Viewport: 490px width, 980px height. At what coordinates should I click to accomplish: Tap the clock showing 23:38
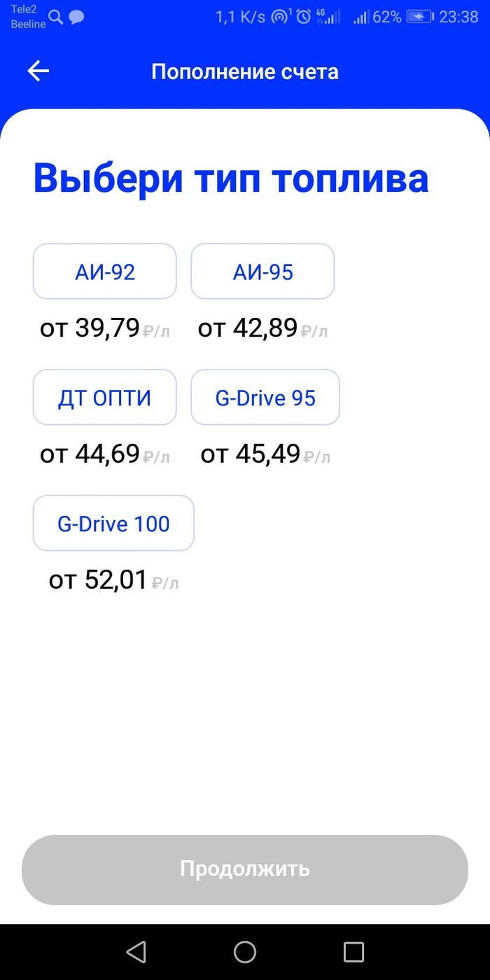[x=458, y=17]
